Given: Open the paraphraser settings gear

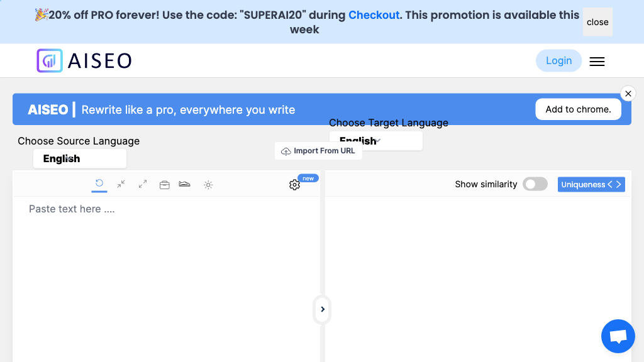Looking at the screenshot, I should pyautogui.click(x=294, y=185).
